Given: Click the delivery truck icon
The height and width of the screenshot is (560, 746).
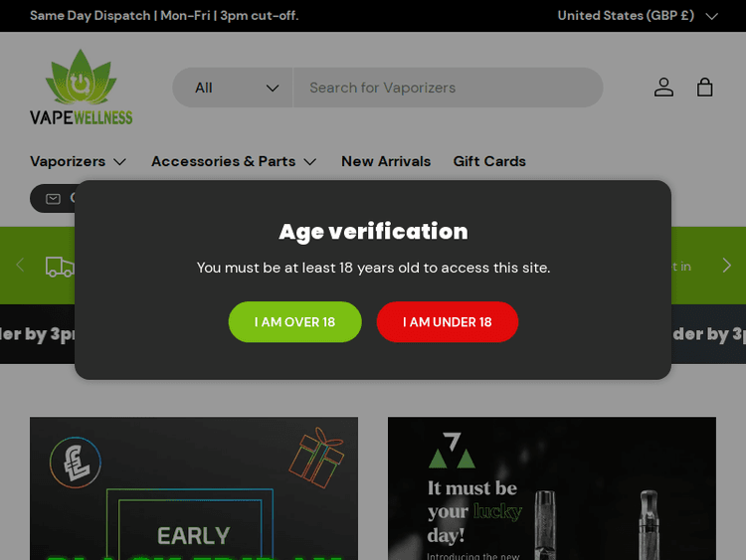Looking at the screenshot, I should click(x=60, y=266).
